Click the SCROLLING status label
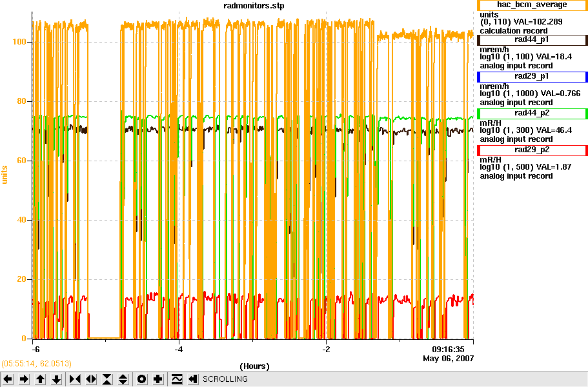The image size is (588, 387). [225, 379]
